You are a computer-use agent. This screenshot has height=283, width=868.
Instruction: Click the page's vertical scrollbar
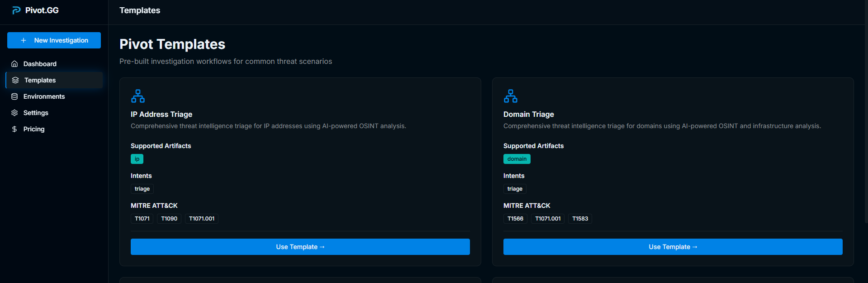tap(866, 113)
